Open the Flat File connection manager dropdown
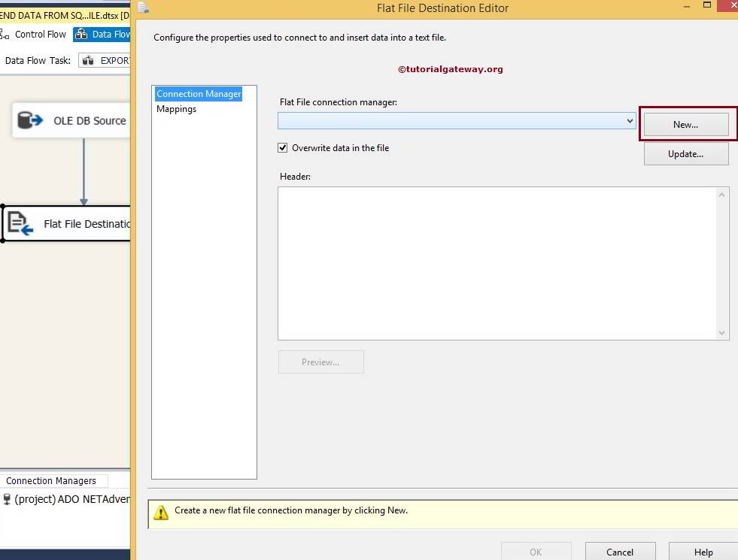Screen dimensions: 738x560 tap(630, 120)
